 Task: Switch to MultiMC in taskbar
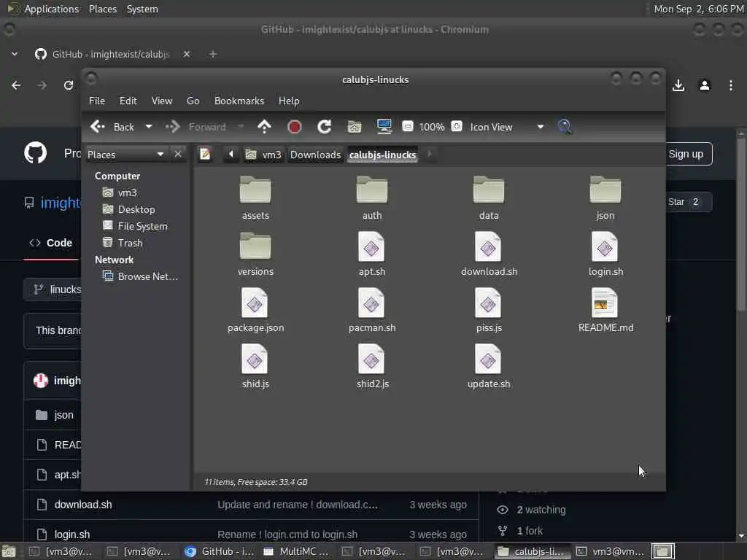click(296, 551)
